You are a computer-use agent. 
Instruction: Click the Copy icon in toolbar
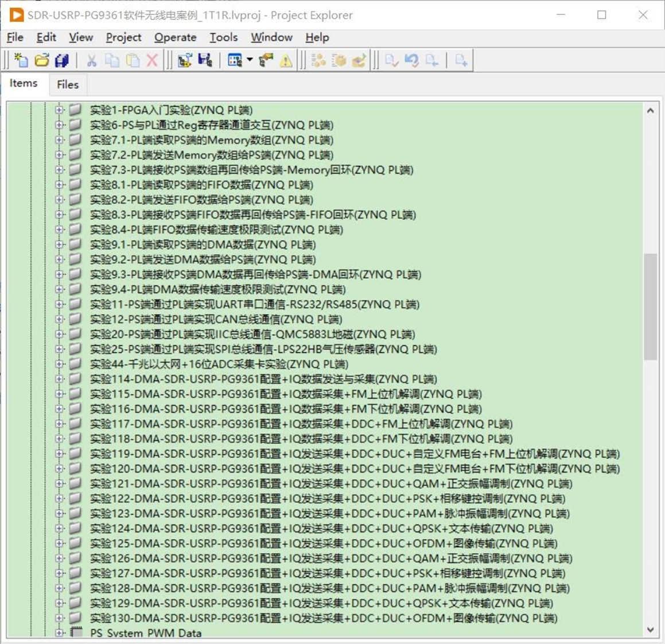point(112,60)
